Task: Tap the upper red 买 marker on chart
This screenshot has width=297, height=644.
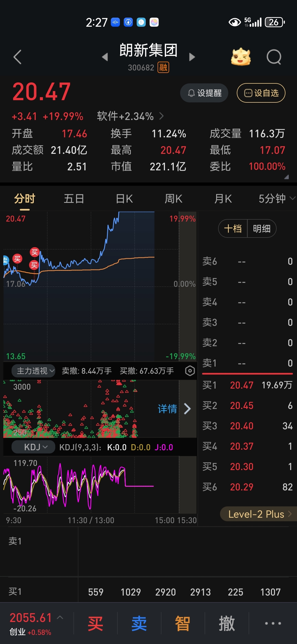Action: coord(35,252)
